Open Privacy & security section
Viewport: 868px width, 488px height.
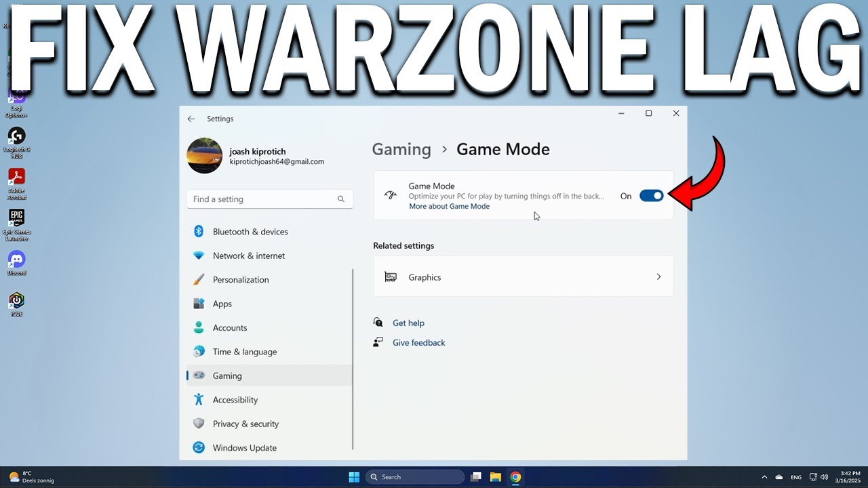click(x=269, y=424)
